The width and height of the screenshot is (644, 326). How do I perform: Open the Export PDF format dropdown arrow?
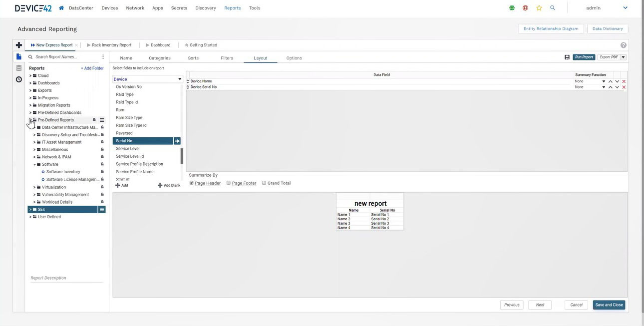(x=622, y=56)
